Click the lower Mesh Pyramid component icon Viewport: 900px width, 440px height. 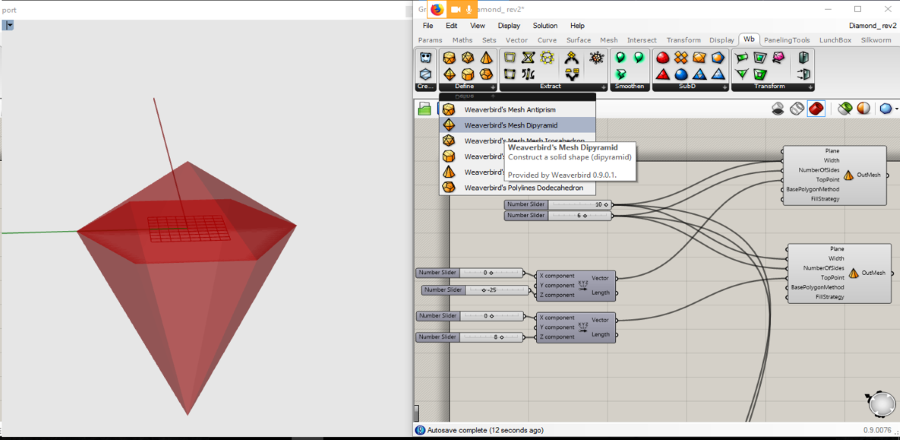854,273
